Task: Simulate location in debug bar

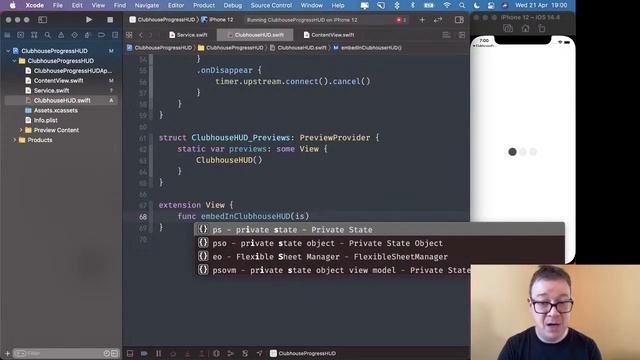Action: [259, 353]
